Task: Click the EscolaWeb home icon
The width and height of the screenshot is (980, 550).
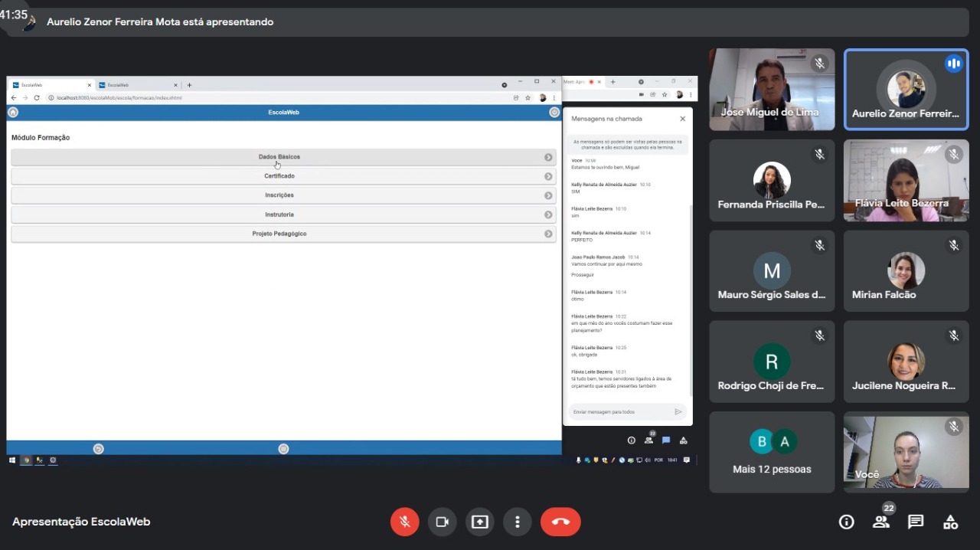Action: (13, 113)
